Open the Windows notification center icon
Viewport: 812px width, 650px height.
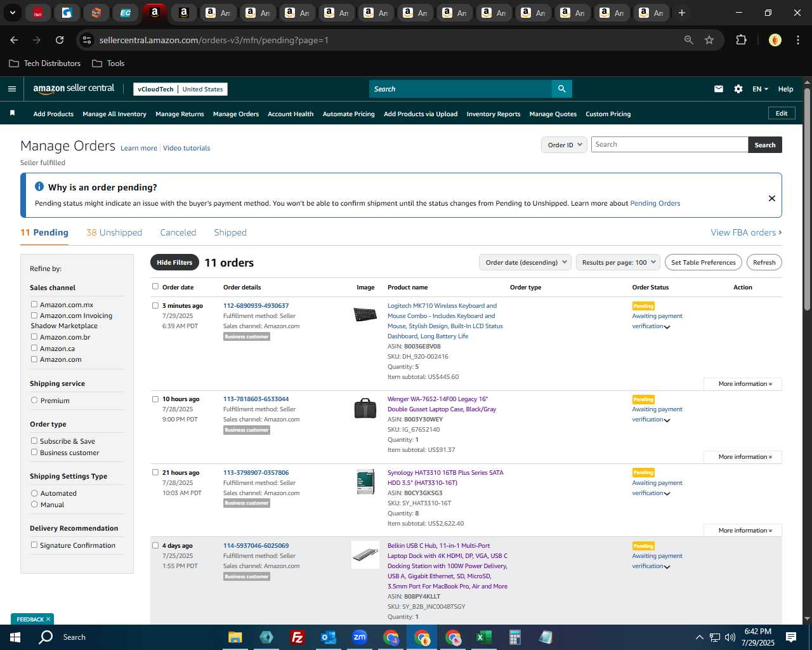coord(791,637)
